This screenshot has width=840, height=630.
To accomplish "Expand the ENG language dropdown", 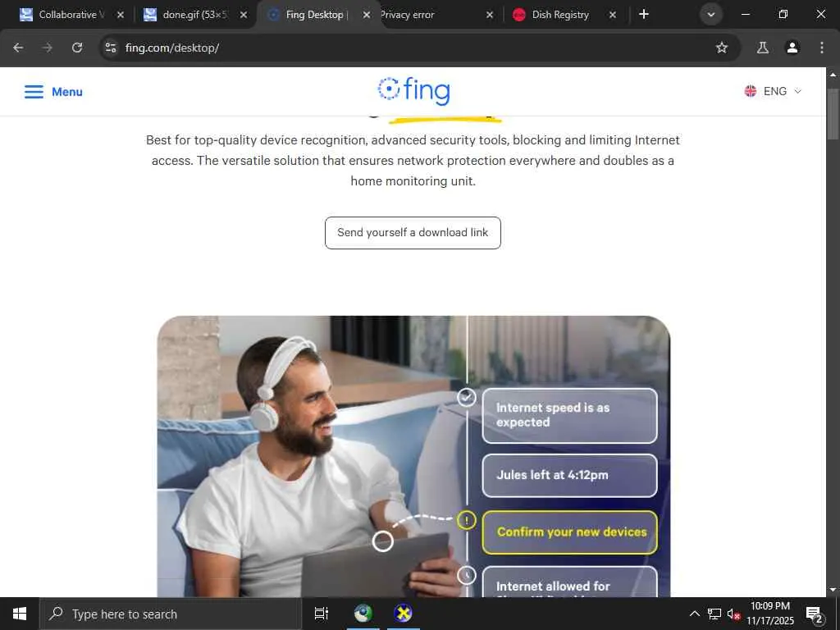I will 773,91.
